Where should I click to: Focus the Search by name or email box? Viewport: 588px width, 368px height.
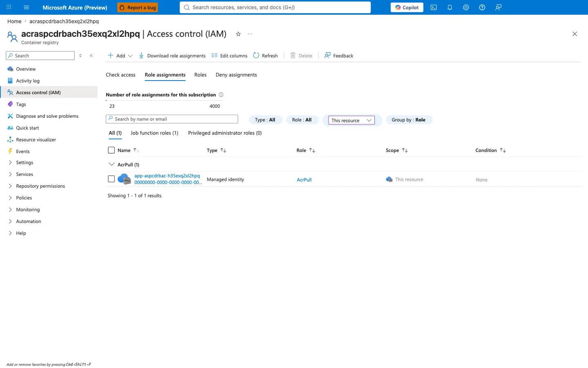[x=172, y=119]
